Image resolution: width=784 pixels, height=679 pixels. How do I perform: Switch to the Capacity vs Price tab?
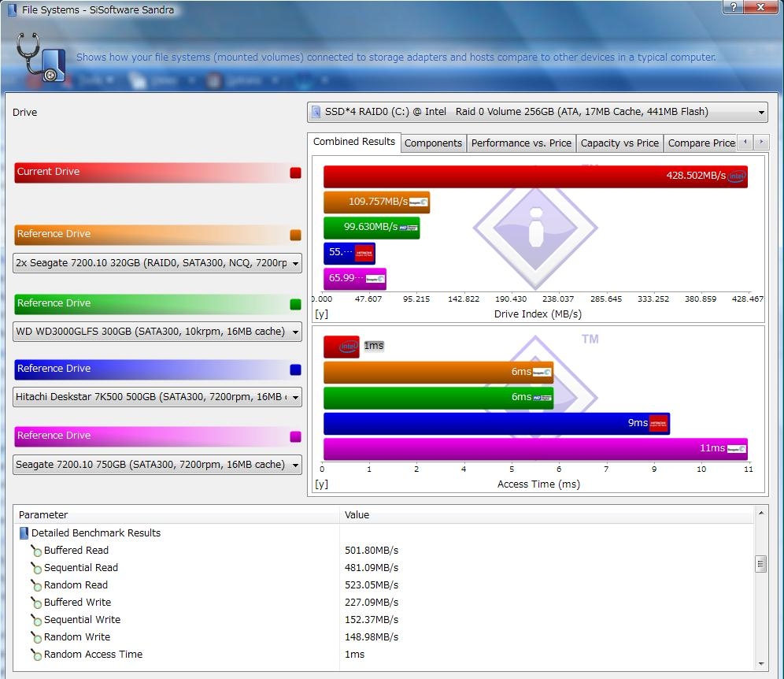(619, 143)
